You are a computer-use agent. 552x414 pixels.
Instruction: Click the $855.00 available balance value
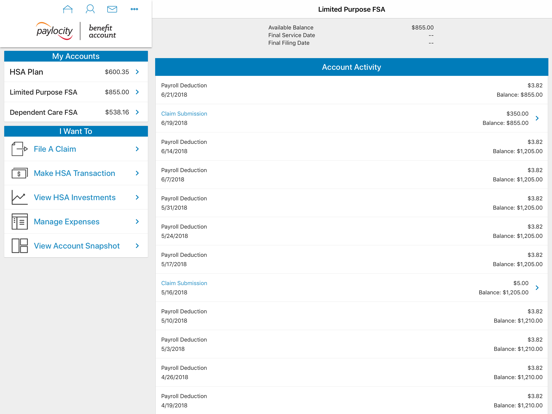pos(422,27)
